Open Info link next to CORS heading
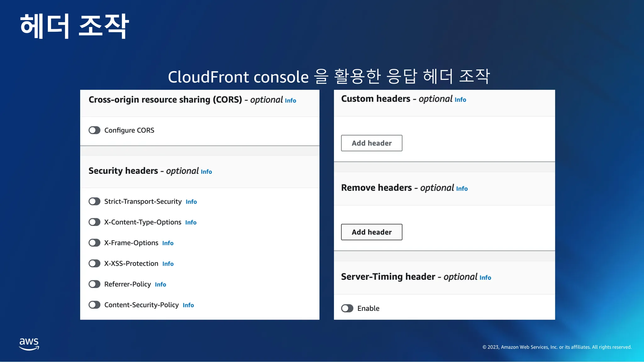644x362 pixels. (x=290, y=101)
